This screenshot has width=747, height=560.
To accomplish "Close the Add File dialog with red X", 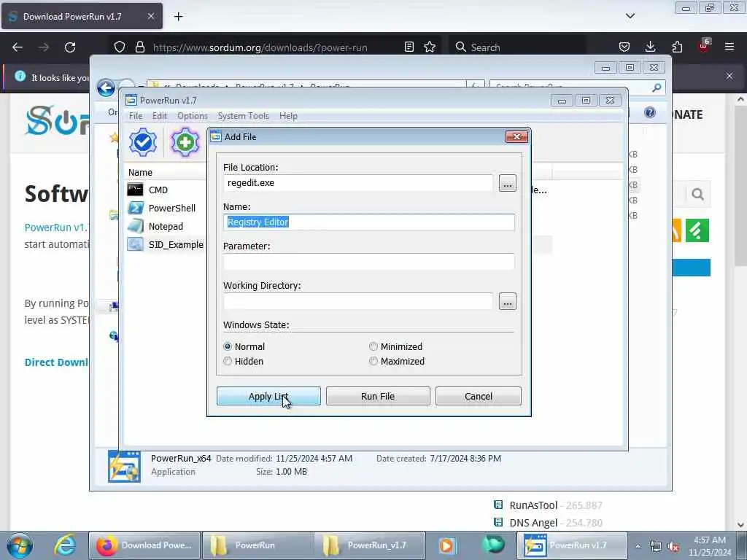I will click(x=516, y=137).
